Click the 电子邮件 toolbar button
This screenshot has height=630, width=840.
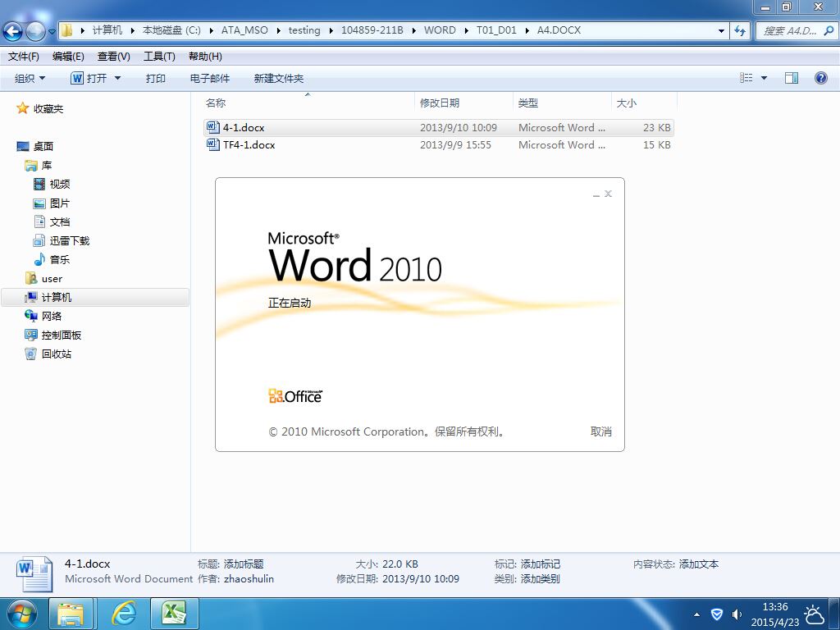pyautogui.click(x=209, y=78)
